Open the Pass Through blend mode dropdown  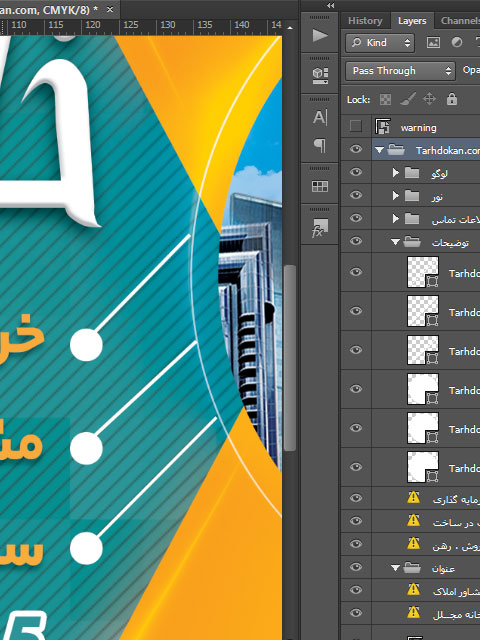pyautogui.click(x=400, y=71)
